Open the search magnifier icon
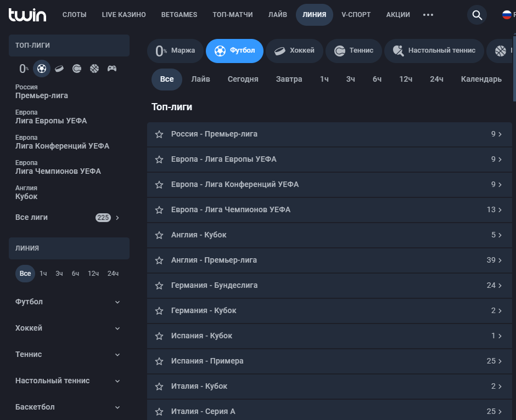The image size is (516, 420). (477, 15)
